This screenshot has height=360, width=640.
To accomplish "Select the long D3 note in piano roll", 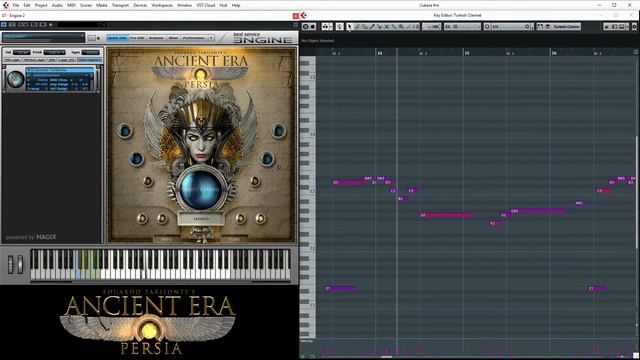I will (348, 182).
